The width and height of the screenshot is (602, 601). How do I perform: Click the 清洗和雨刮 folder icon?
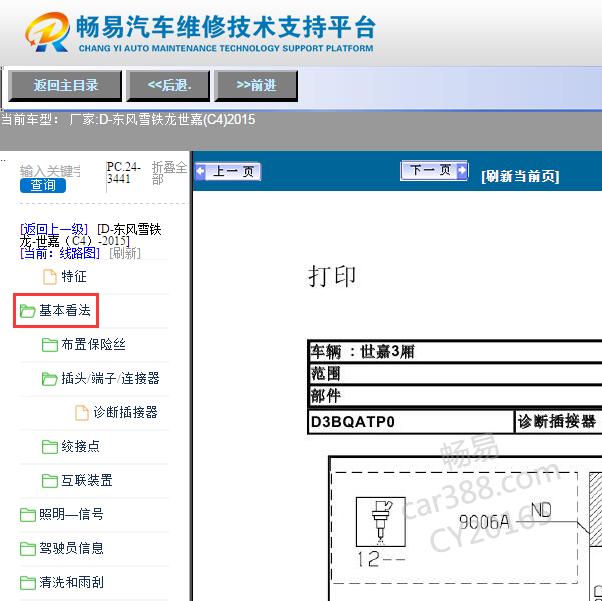click(x=27, y=583)
